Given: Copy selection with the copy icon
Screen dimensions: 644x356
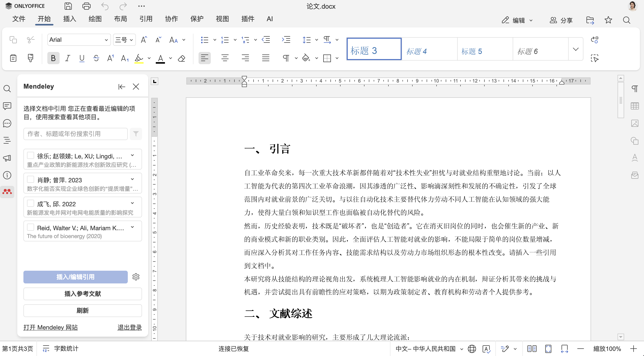Looking at the screenshot, I should pyautogui.click(x=13, y=40).
